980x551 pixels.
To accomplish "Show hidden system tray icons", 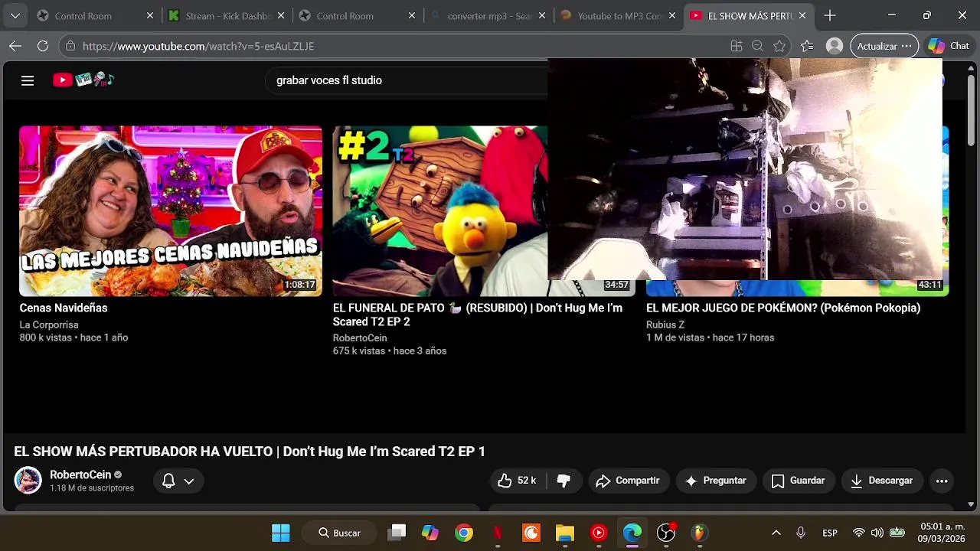I will coord(776,533).
